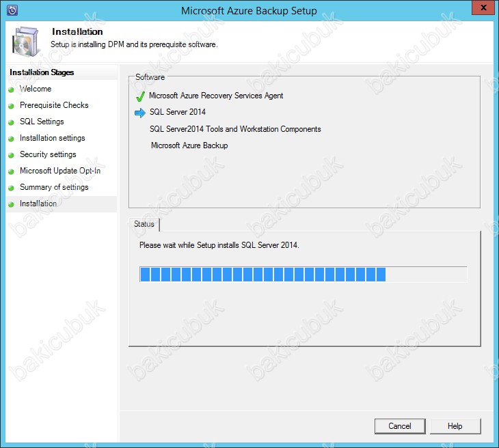The image size is (499, 448).
Task: Click the Software group box label
Action: (150, 77)
